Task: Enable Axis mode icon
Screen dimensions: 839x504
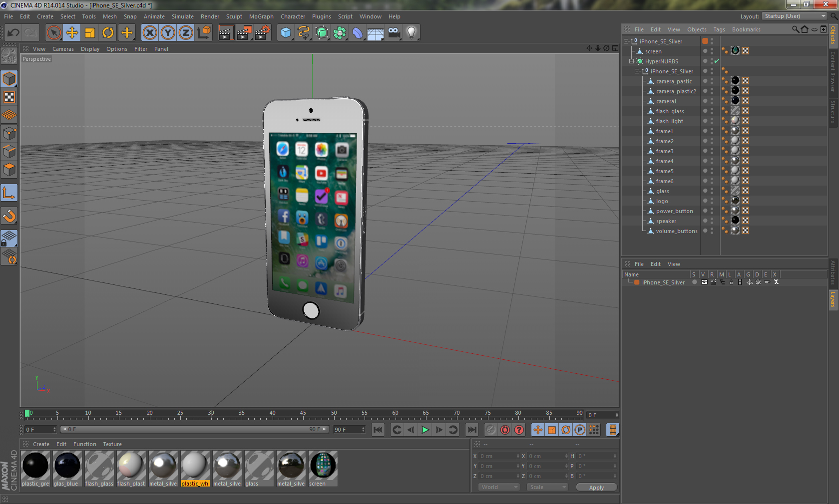Action: click(9, 193)
